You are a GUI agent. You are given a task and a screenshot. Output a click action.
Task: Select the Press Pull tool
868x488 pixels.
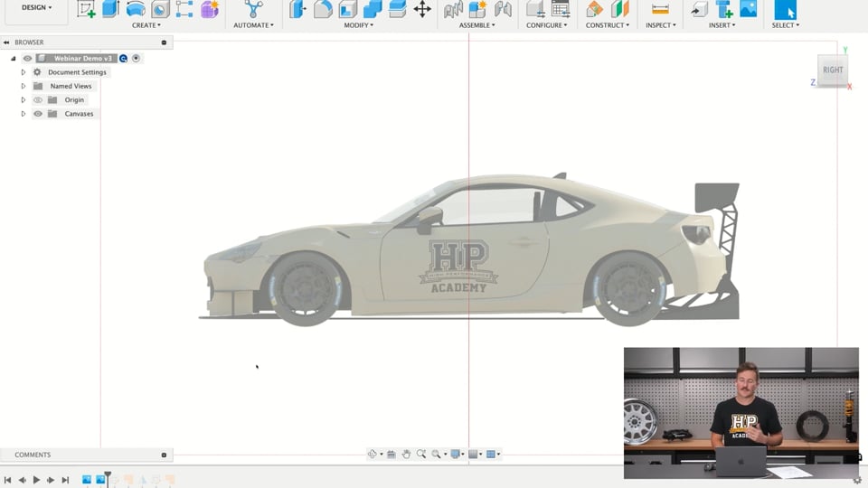click(x=297, y=9)
